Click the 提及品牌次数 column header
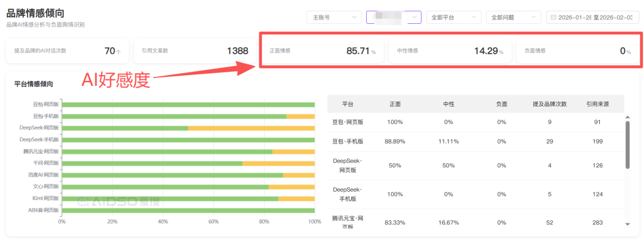 click(549, 104)
